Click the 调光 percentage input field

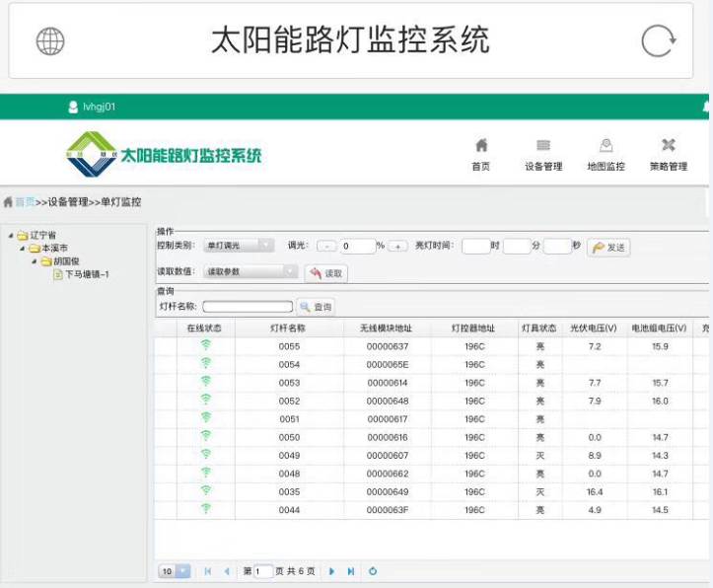[357, 246]
